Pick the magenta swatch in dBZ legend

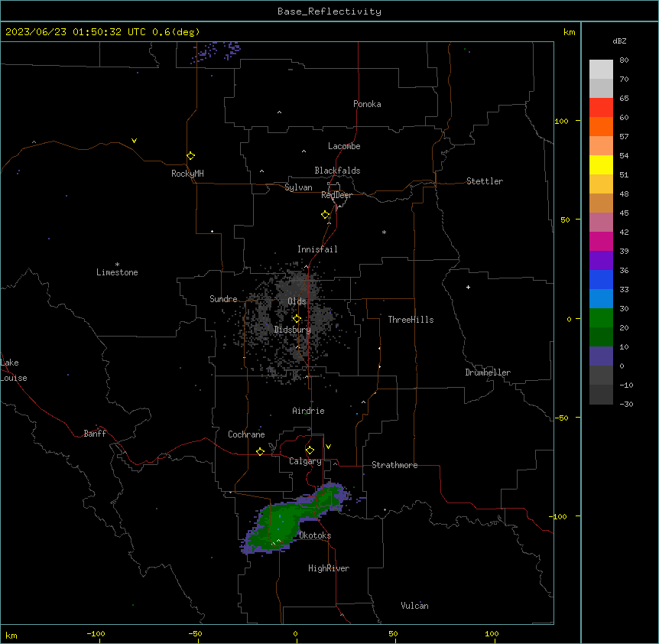(601, 241)
